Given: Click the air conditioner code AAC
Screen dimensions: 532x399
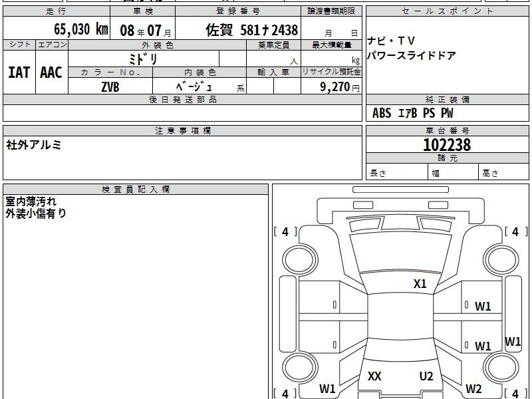Looking at the screenshot, I should (51, 72).
